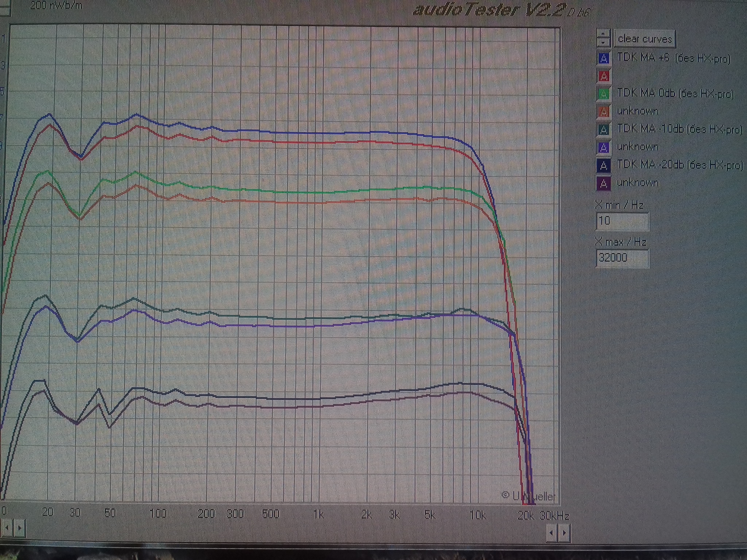The width and height of the screenshot is (747, 560).
Task: Click the orange curve button beside first unknown
Action: click(604, 112)
